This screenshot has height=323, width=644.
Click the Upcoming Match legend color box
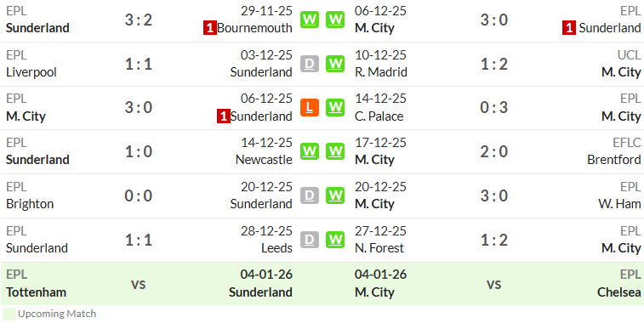pyautogui.click(x=9, y=314)
